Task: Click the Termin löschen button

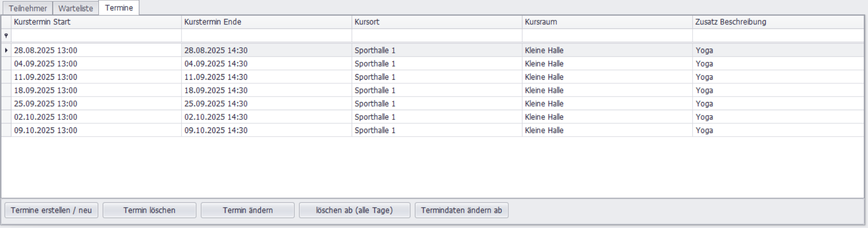Action: coord(149,210)
